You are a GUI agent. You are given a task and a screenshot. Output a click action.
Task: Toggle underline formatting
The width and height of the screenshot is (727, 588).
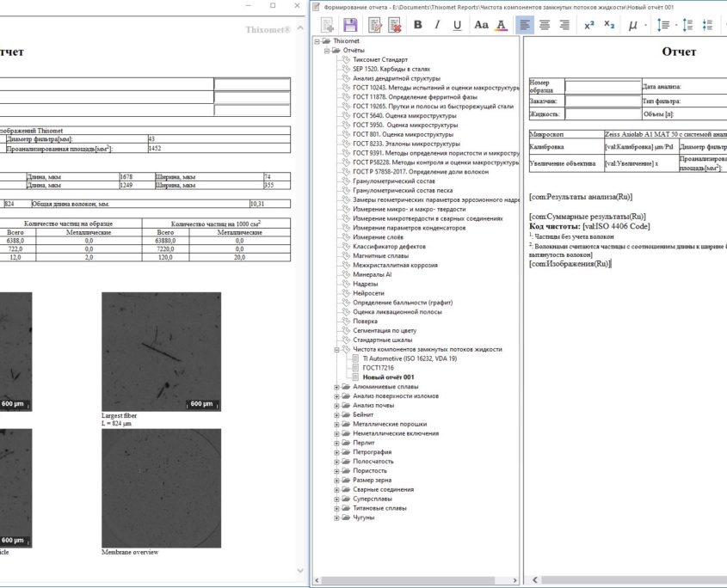(x=457, y=25)
